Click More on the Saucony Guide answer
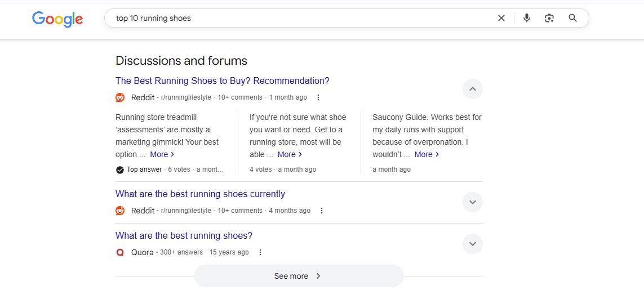The height and width of the screenshot is (308, 644). [x=427, y=154]
